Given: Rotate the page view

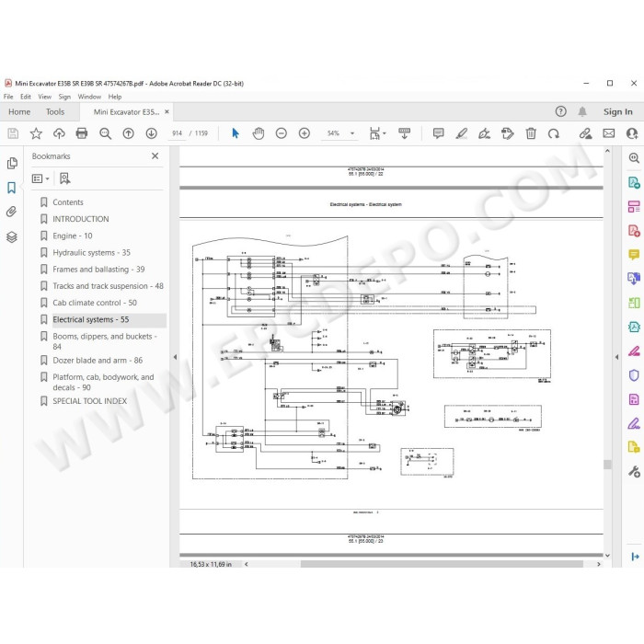Looking at the screenshot, I should click(x=554, y=133).
